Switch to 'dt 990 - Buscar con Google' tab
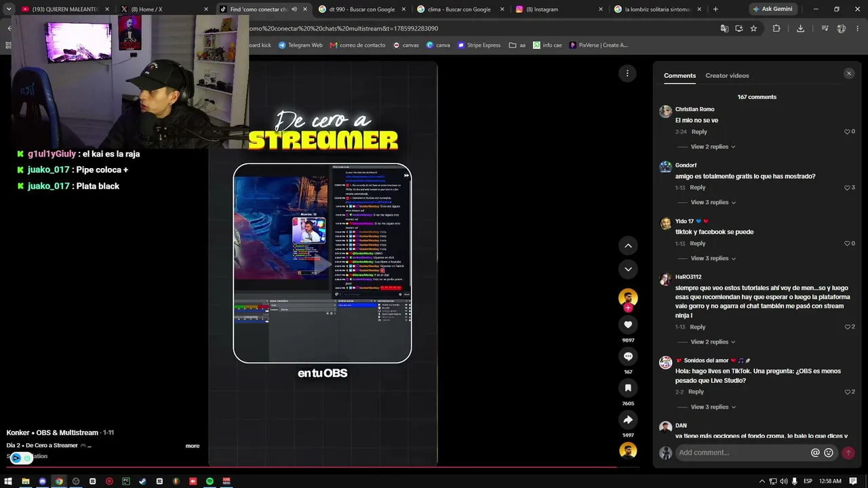 coord(361,9)
